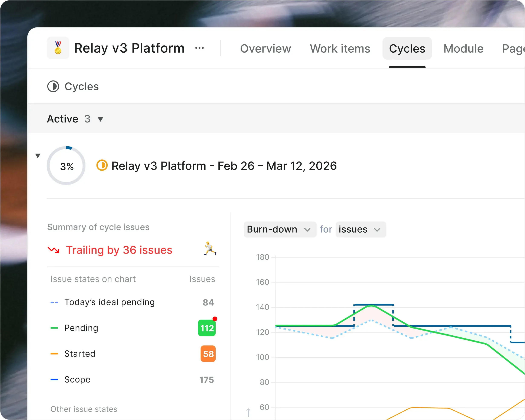Select the Cycles tab
The height and width of the screenshot is (420, 525).
coord(407,48)
